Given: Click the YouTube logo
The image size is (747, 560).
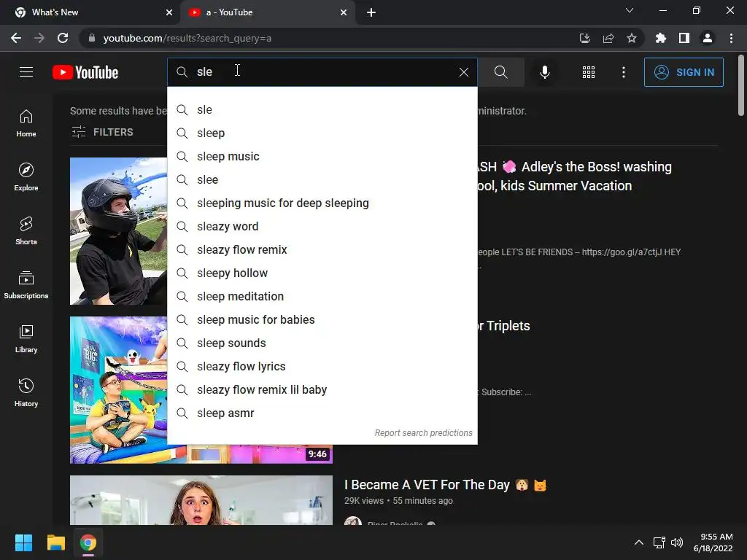Looking at the screenshot, I should coord(85,72).
